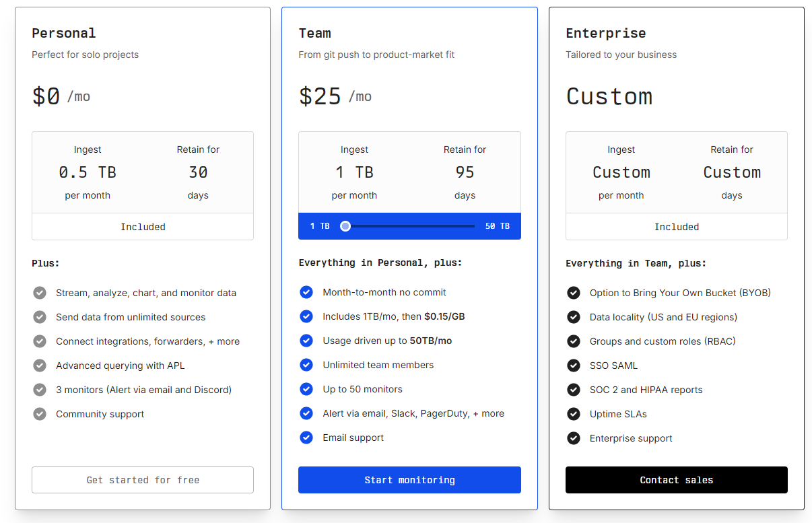Click blue check icon beside 'Email support'
Viewport: 812px width, 523px height.
(306, 438)
